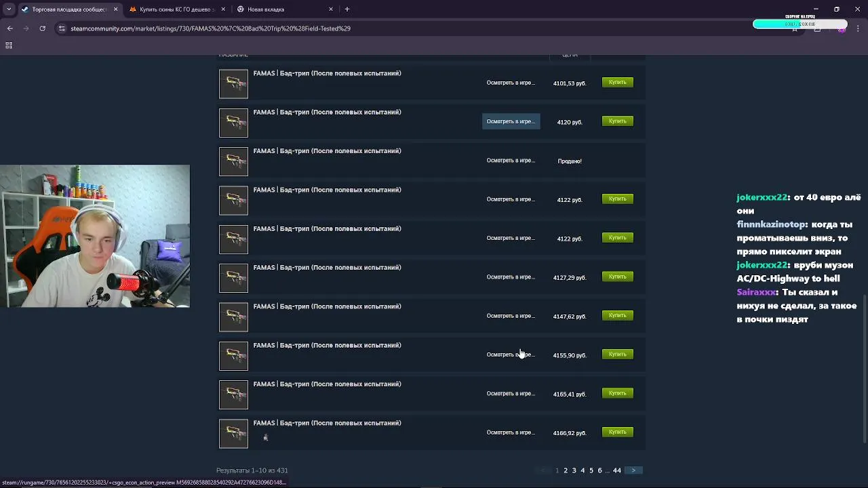Screen dimensions: 868x488
Task: Inspect in game the 4155,90 руб. listing
Action: coord(511,354)
